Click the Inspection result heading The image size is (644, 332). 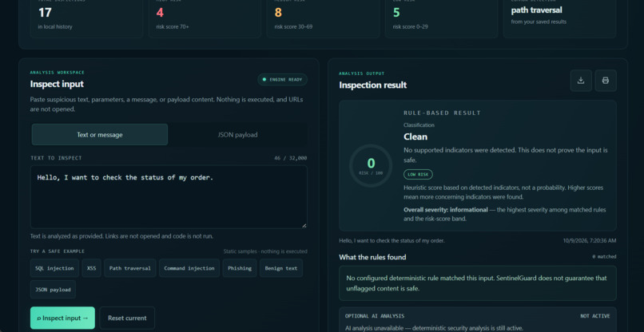pyautogui.click(x=373, y=85)
